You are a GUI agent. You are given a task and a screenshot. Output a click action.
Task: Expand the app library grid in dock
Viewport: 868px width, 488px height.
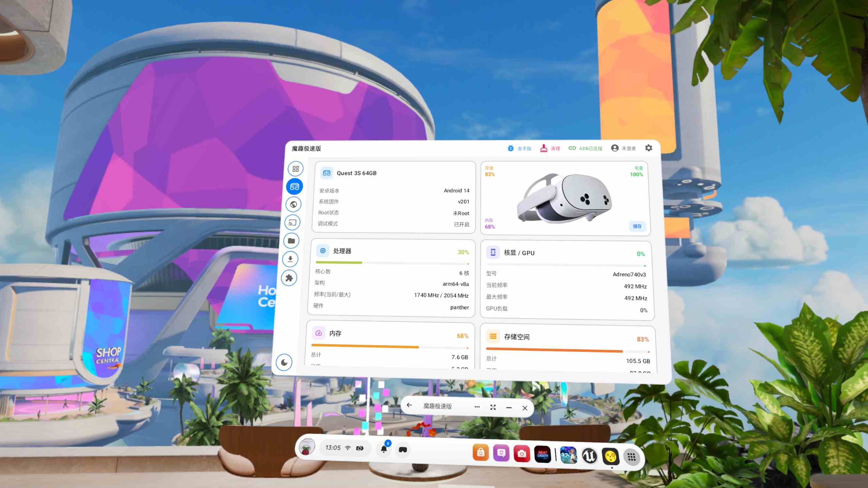632,457
